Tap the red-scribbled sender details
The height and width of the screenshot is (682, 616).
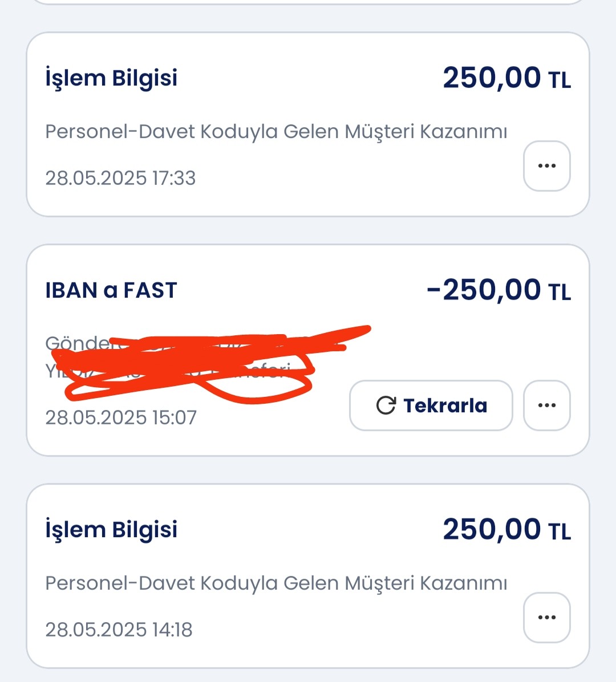pyautogui.click(x=209, y=363)
